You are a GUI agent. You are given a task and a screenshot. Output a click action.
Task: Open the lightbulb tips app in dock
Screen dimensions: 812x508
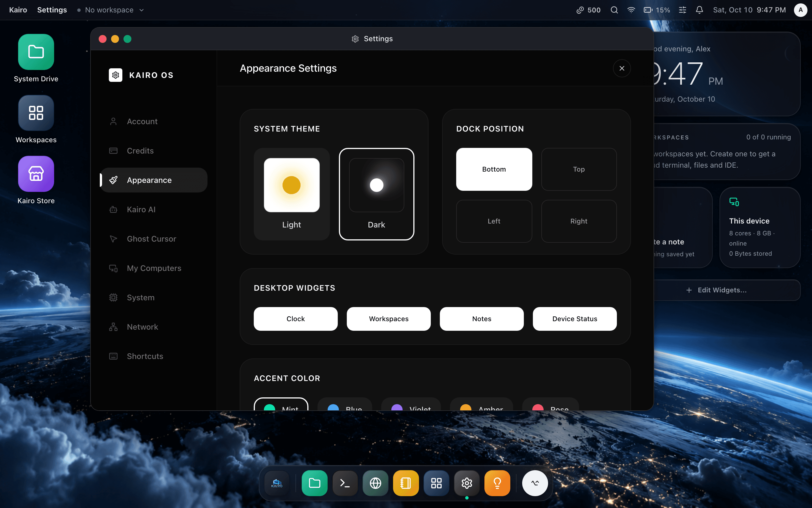(x=497, y=483)
